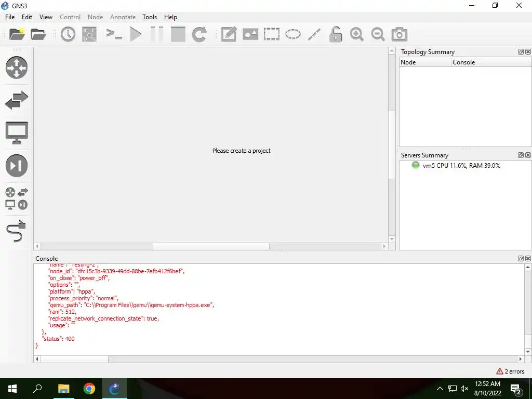Close the Console panel
The image size is (532, 399).
pos(528,259)
